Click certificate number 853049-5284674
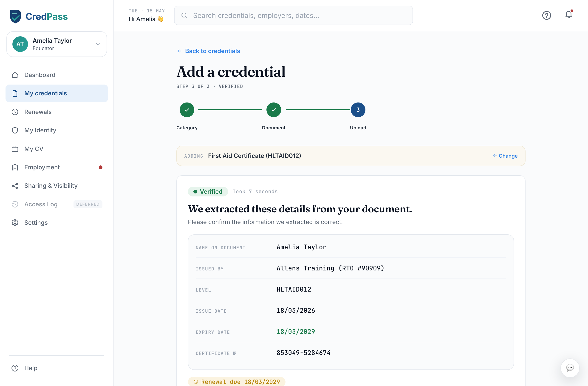This screenshot has height=386, width=588. point(303,353)
